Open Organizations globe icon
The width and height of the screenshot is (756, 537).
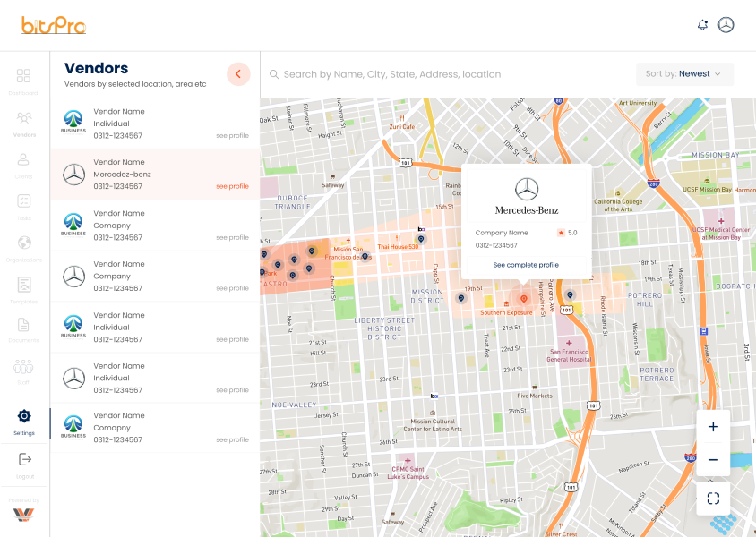pos(24,243)
